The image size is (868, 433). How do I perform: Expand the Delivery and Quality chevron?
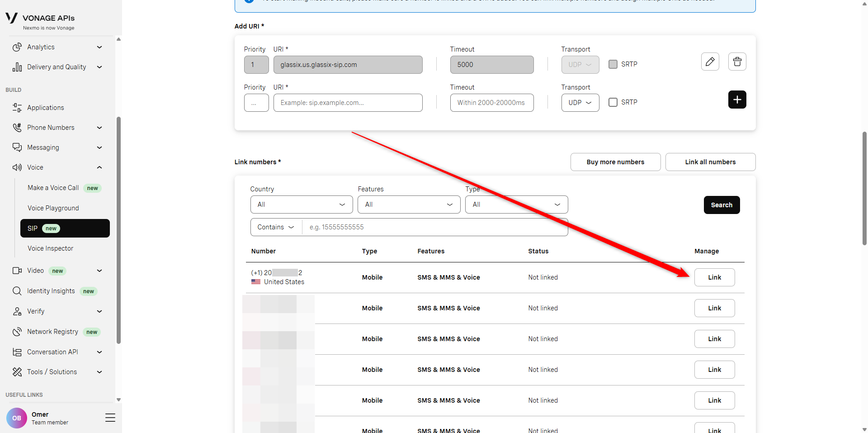pyautogui.click(x=99, y=67)
